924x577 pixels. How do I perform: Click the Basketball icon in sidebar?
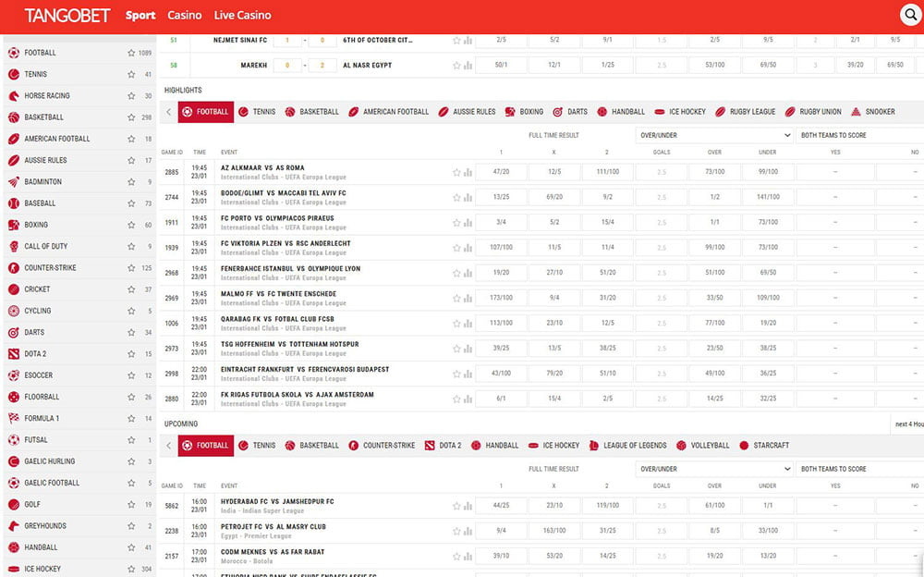click(14, 117)
